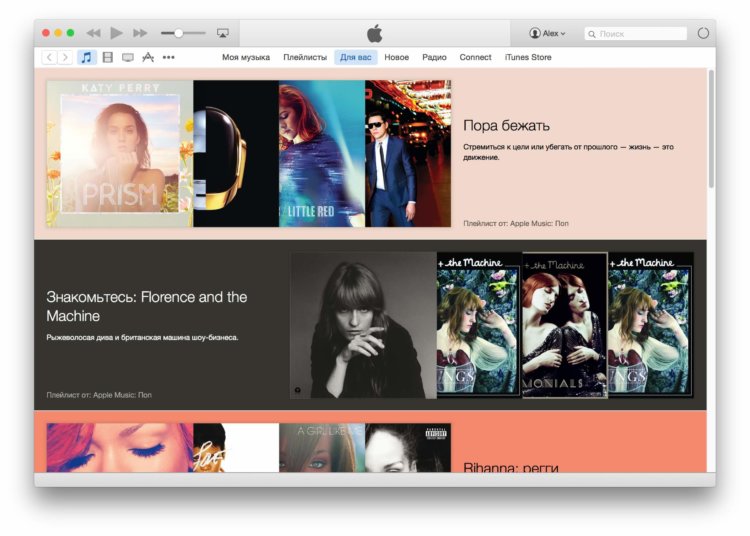Select the TV Shows screen icon
Image resolution: width=750 pixels, height=536 pixels.
pyautogui.click(x=128, y=57)
